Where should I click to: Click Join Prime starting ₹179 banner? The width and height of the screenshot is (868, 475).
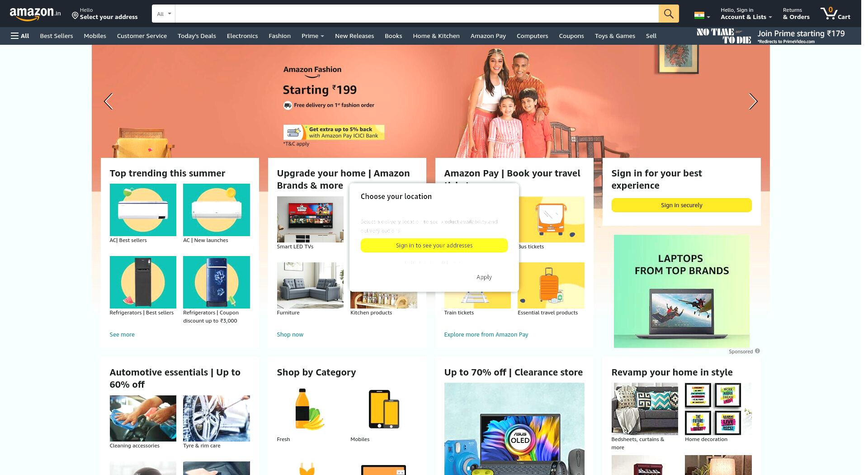click(770, 36)
